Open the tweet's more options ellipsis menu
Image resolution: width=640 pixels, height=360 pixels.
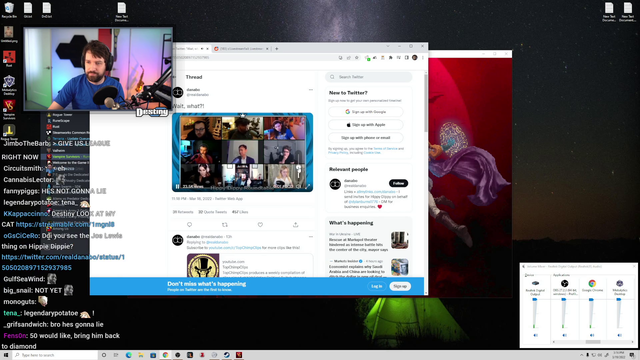311,90
